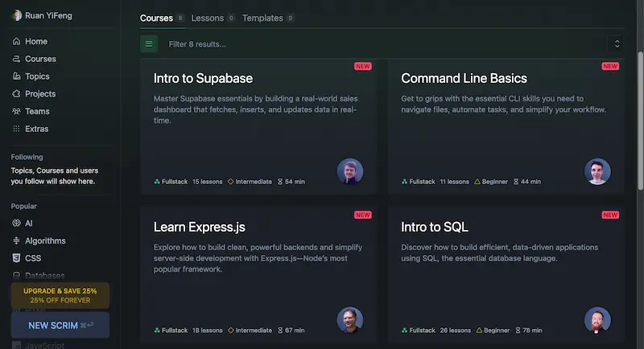Toggle the list view filter icon
Viewport: 644px width, 349px height.
[x=149, y=44]
